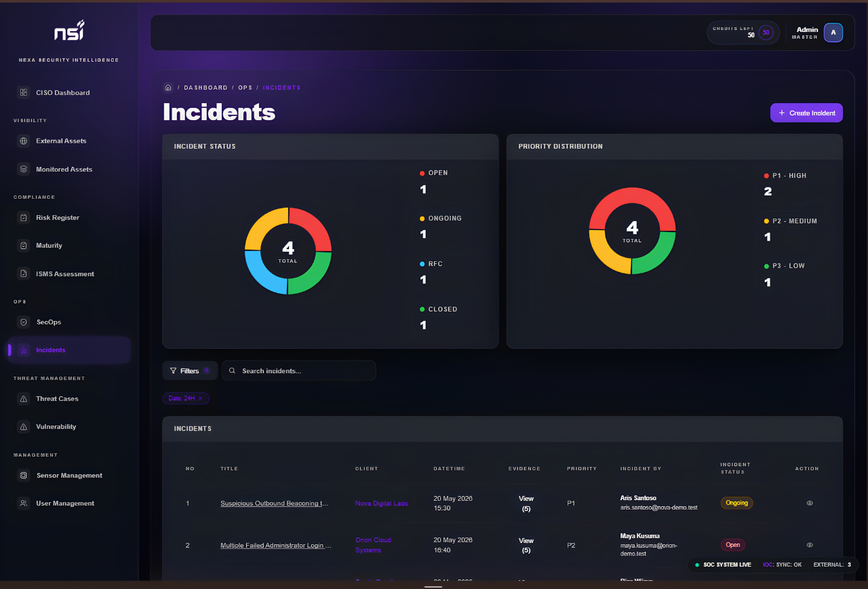Viewport: 868px width, 589px height.
Task: Click the red OPEN legend dot
Action: (x=422, y=173)
